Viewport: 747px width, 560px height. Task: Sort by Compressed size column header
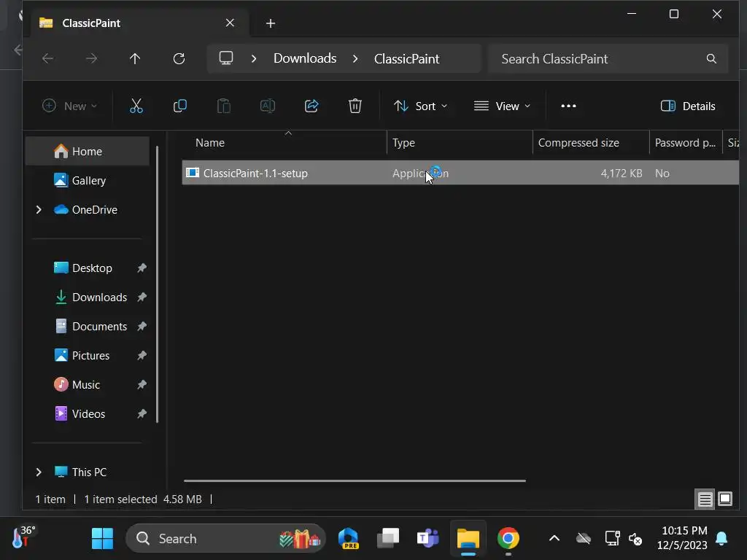point(591,142)
